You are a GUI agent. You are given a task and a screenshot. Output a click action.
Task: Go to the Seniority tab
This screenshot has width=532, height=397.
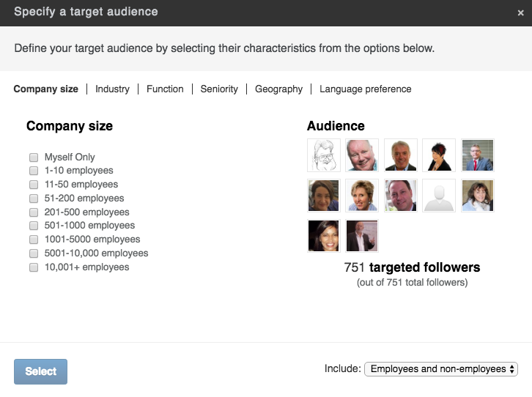[219, 89]
